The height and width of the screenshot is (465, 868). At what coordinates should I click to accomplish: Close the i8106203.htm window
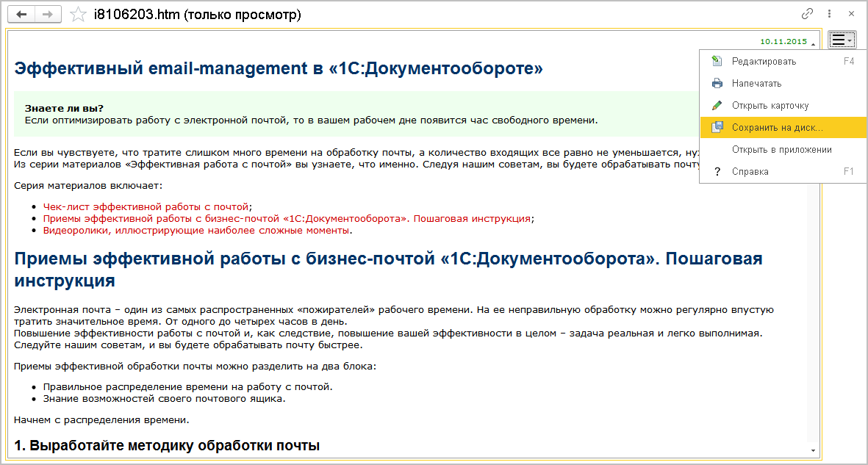851,14
